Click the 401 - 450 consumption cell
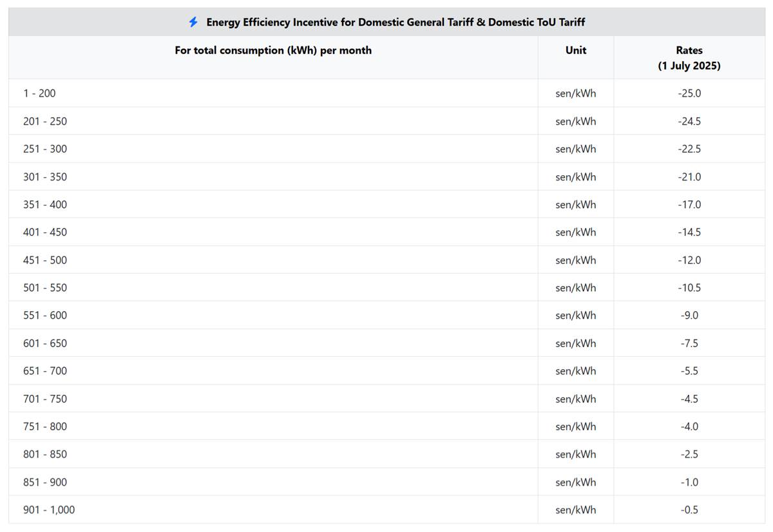This screenshot has height=532, width=773. pos(45,233)
